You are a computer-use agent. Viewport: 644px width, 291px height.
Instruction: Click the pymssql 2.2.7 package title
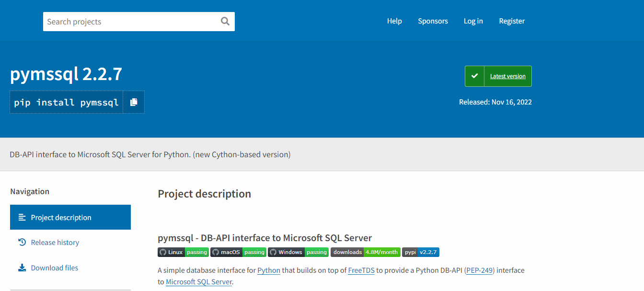tap(66, 74)
